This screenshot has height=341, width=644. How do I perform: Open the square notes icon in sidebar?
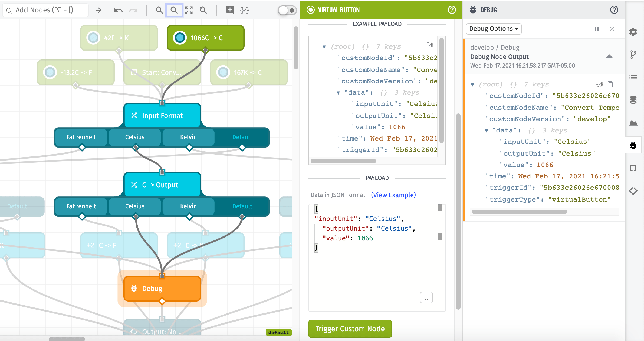pos(633,168)
